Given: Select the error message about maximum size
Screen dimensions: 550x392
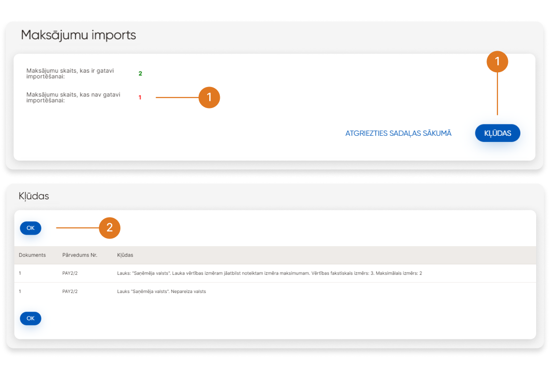Looking at the screenshot, I should [x=269, y=273].
